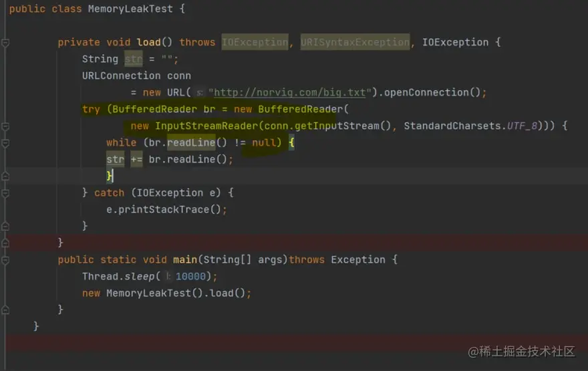Click the highlighted closing brace next to the caret
Viewport: 588px width, 371px height.
coord(109,176)
